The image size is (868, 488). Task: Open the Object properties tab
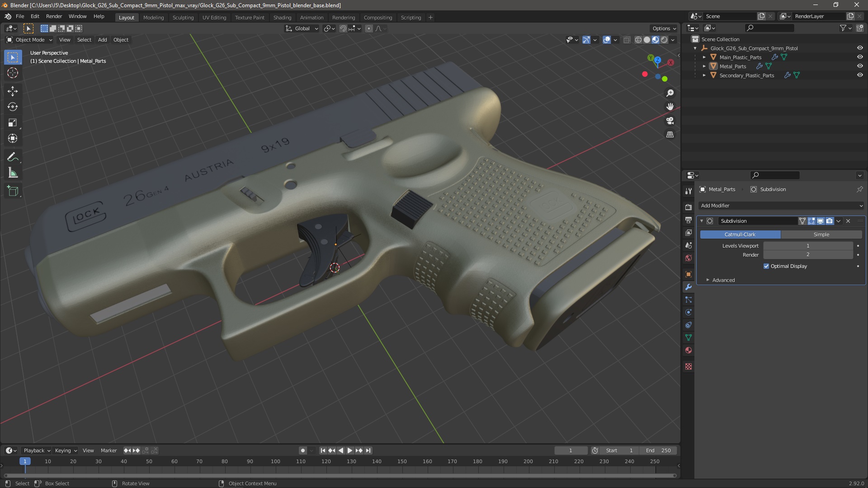(689, 274)
